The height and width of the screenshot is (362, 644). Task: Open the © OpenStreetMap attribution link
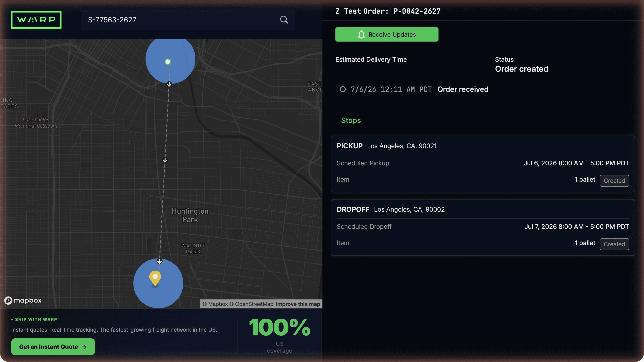[251, 304]
